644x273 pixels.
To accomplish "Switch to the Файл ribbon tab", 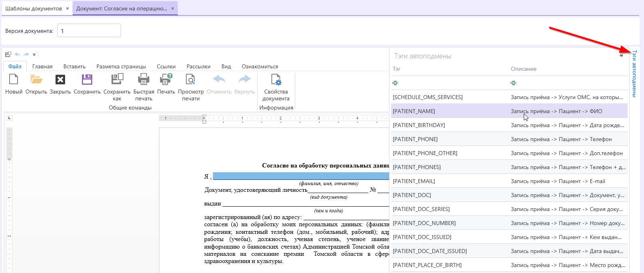I will 15,66.
